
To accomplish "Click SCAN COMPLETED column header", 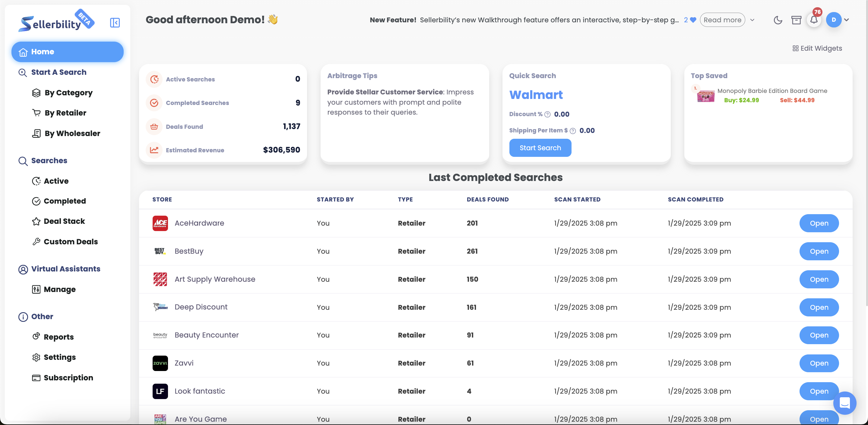I will point(695,199).
